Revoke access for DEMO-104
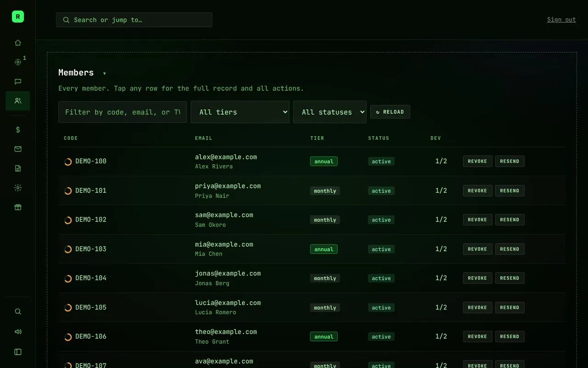Image resolution: width=588 pixels, height=368 pixels. (477, 278)
